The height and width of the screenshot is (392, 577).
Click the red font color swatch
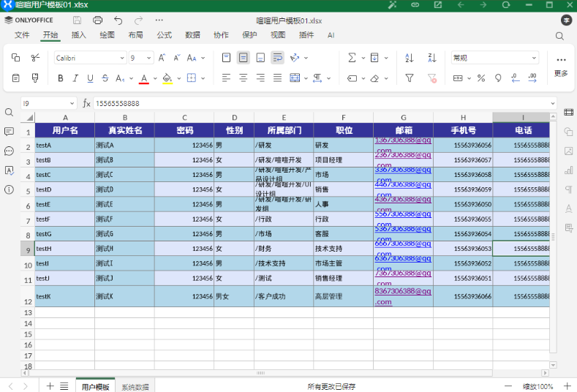tap(144, 78)
